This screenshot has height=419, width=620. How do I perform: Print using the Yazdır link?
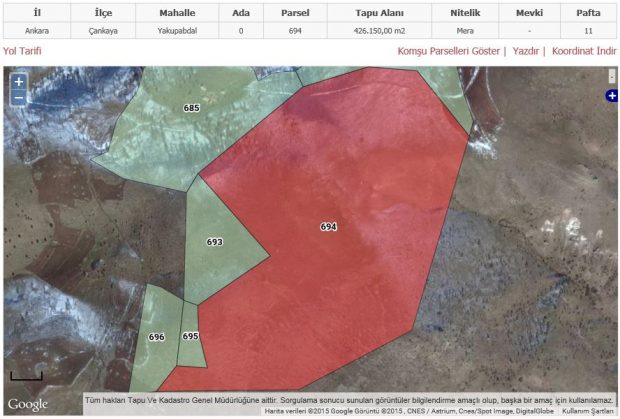click(x=527, y=50)
